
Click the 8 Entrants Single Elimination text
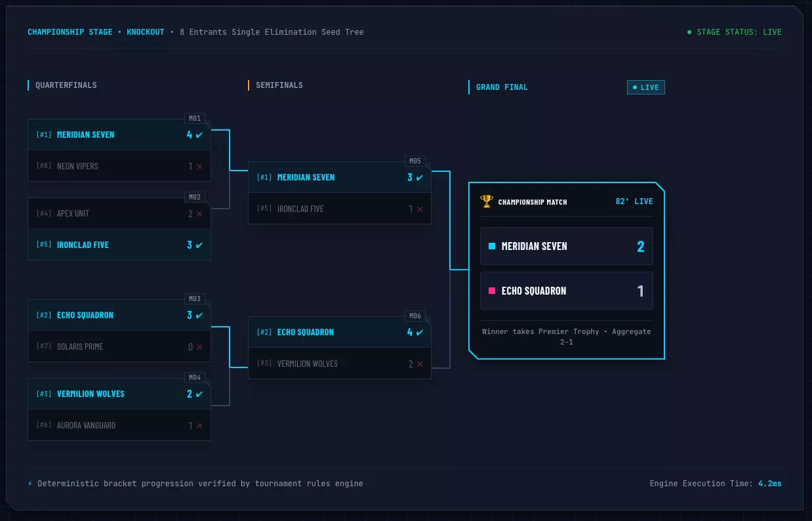tap(272, 32)
